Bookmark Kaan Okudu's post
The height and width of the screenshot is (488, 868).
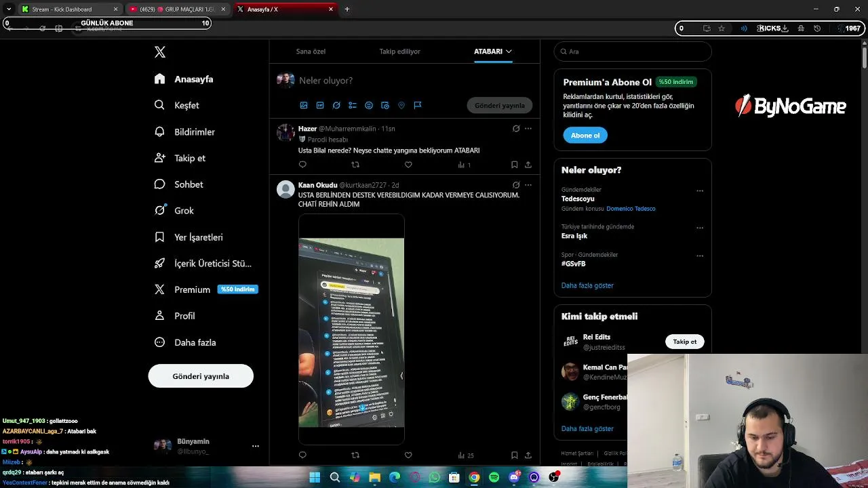point(515,455)
